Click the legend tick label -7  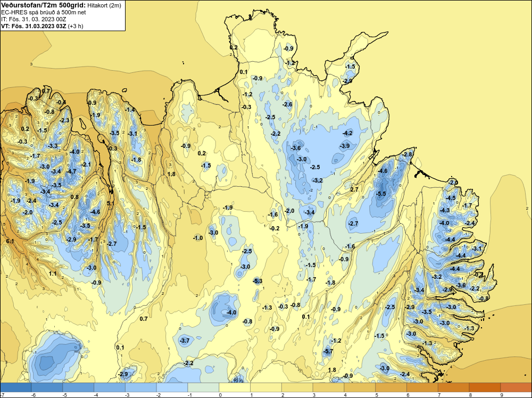tap(2, 395)
